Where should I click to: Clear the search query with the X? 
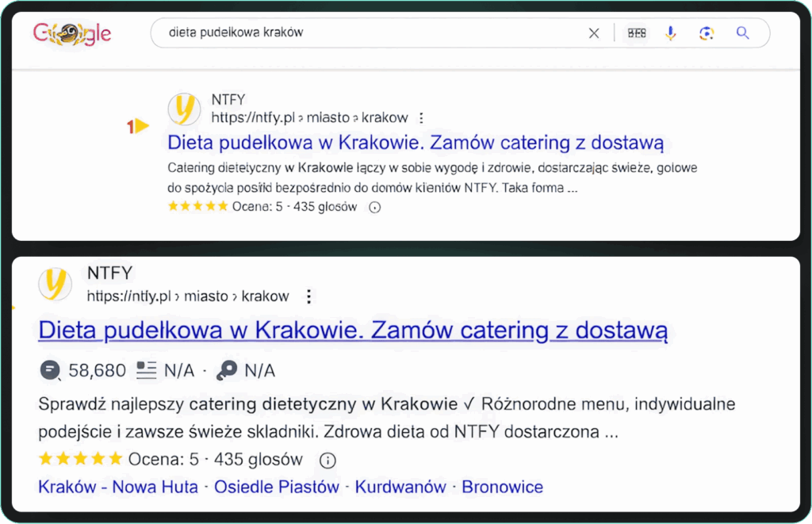click(594, 33)
